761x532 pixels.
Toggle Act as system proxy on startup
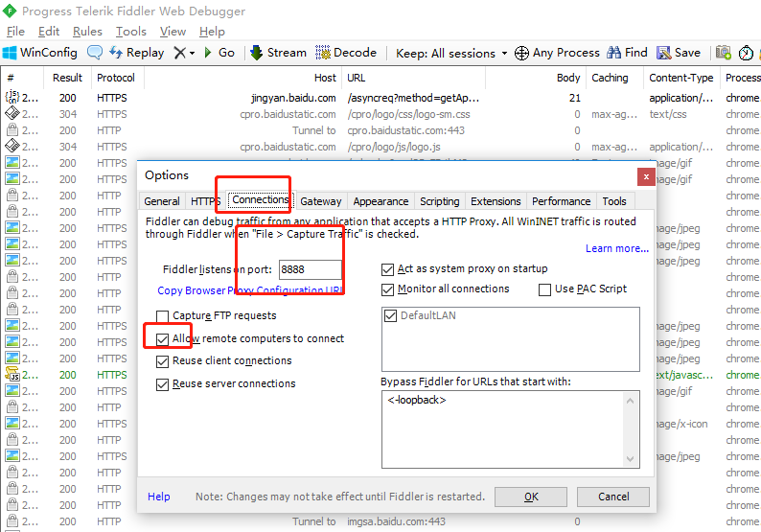coord(387,269)
